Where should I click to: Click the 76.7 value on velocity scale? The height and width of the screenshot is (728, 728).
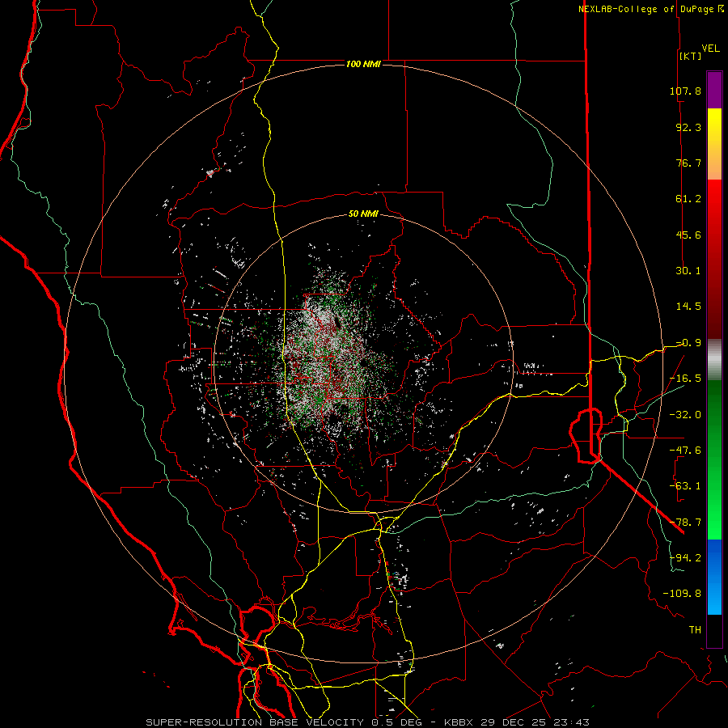688,163
